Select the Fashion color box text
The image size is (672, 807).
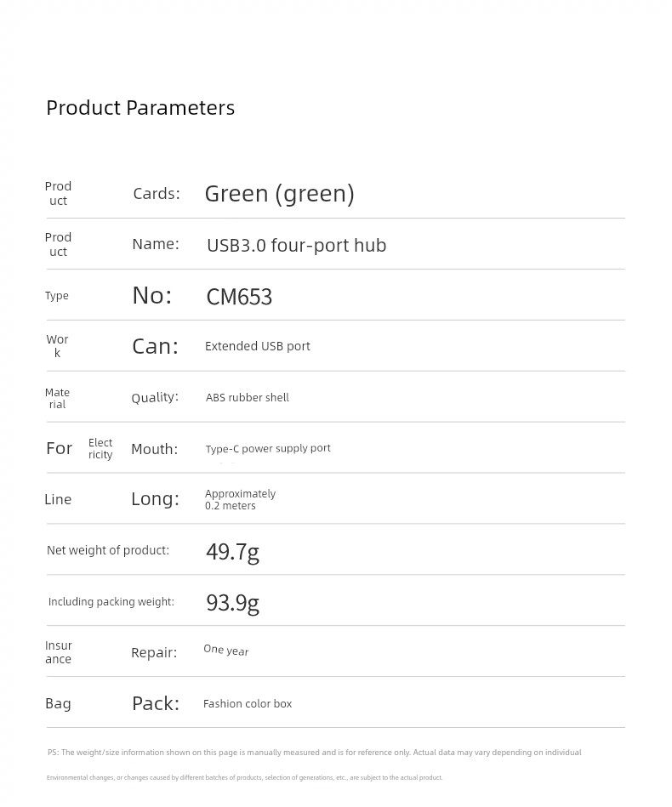tap(248, 703)
